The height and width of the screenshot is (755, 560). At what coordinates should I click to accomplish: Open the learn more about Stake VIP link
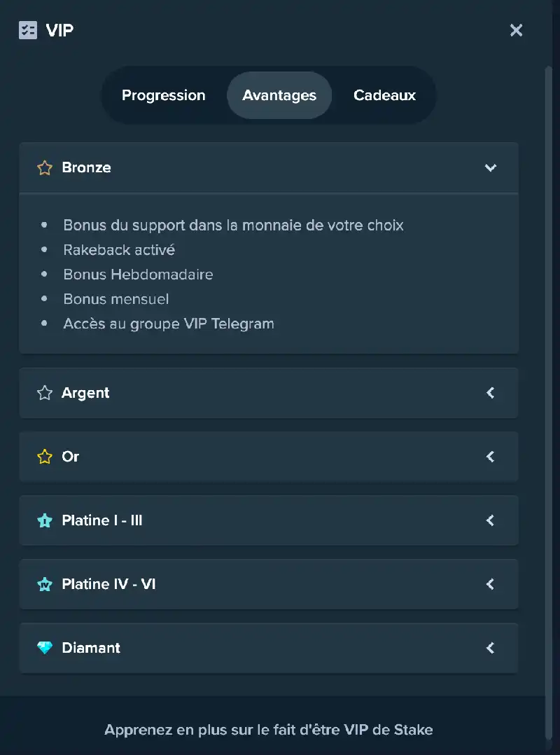point(269,730)
